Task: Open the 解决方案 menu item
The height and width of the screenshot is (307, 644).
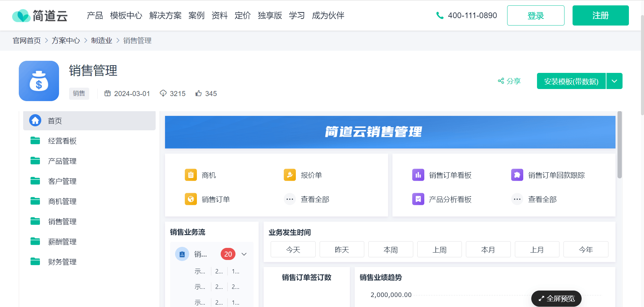Action: pyautogui.click(x=165, y=15)
